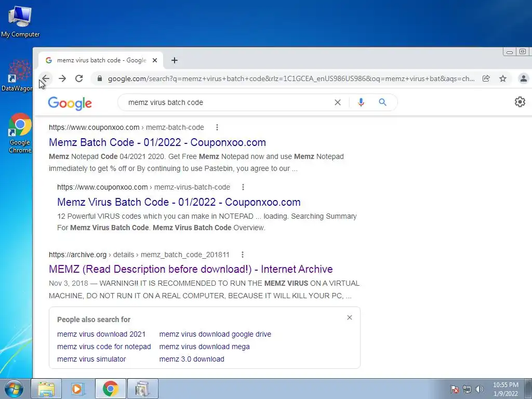Open options for archive.org result
This screenshot has height=399, width=532.
point(242,255)
